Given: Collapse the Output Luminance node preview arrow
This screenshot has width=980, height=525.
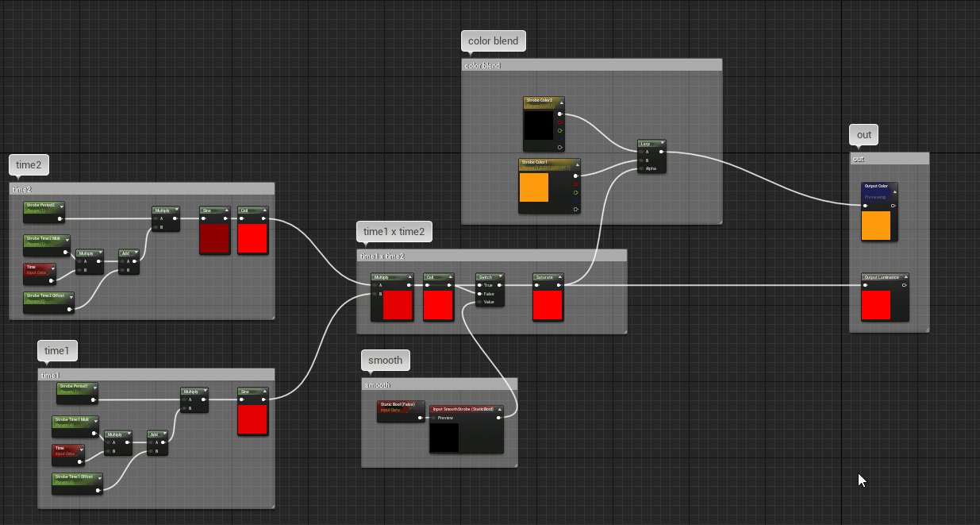Looking at the screenshot, I should pyautogui.click(x=905, y=277).
